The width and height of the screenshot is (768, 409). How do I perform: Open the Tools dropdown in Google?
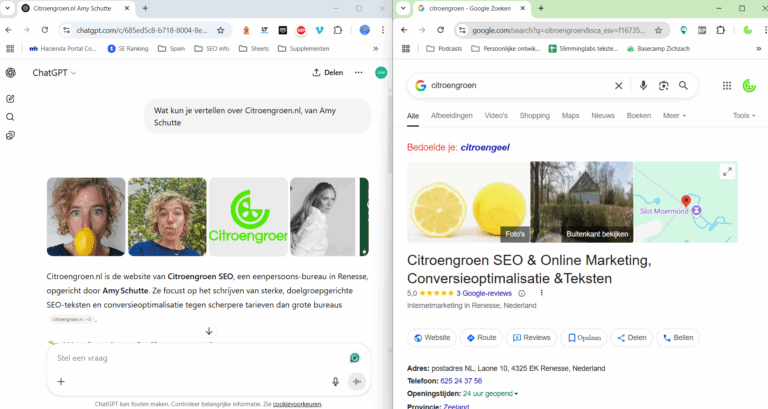(x=744, y=116)
